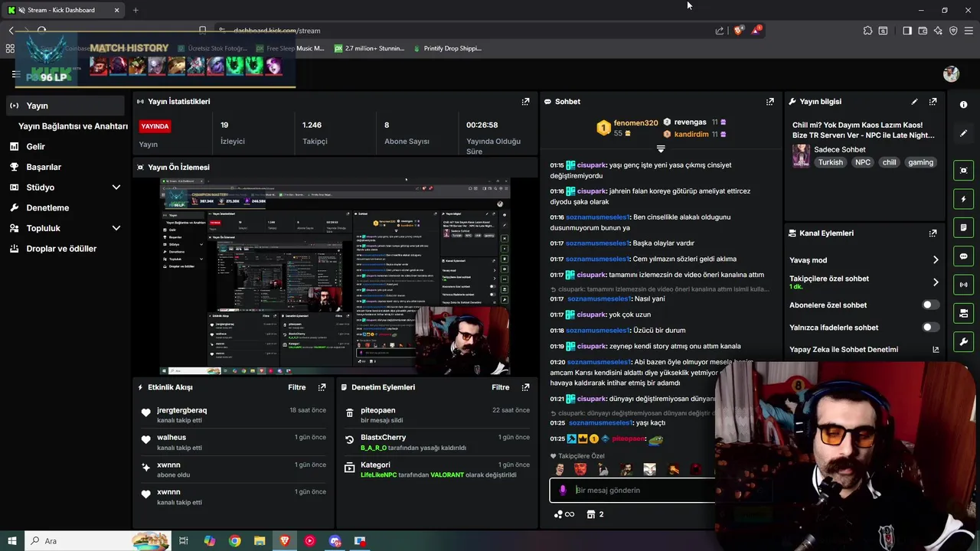Open Yavaş mod options arrow

(936, 260)
